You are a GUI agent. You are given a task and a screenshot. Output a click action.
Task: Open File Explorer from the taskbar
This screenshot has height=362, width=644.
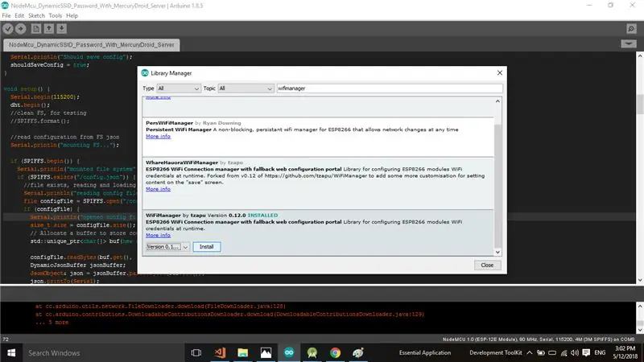click(x=243, y=352)
